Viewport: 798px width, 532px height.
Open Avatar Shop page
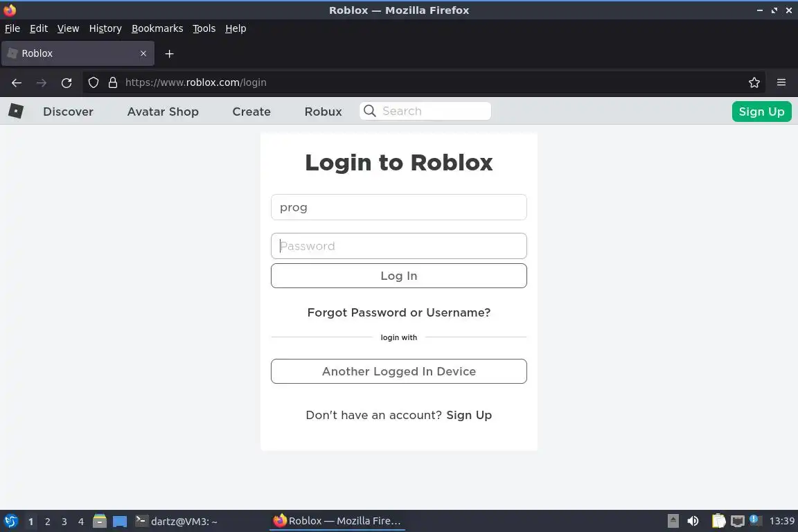(x=163, y=112)
